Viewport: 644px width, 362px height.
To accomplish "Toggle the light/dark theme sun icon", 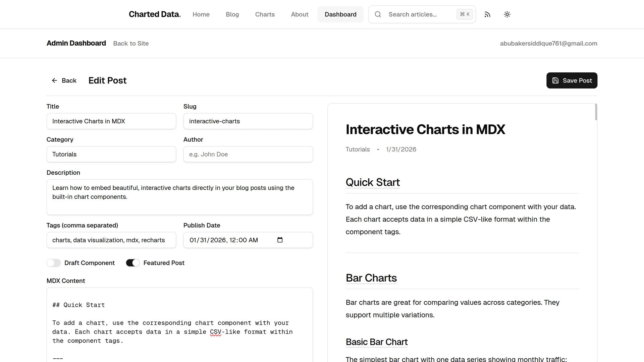I will click(507, 14).
